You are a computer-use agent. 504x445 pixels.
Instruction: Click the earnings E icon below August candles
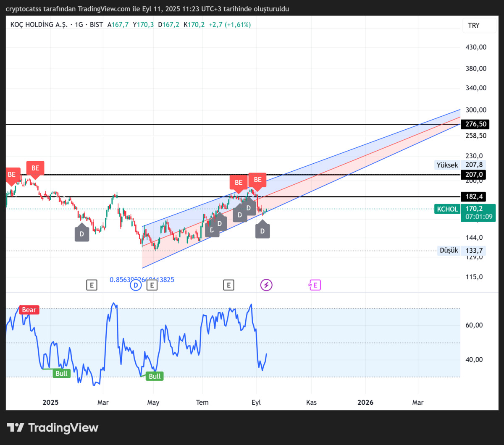click(x=228, y=285)
